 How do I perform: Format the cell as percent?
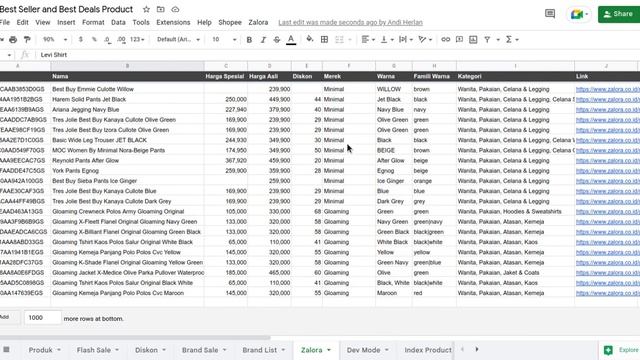94,40
